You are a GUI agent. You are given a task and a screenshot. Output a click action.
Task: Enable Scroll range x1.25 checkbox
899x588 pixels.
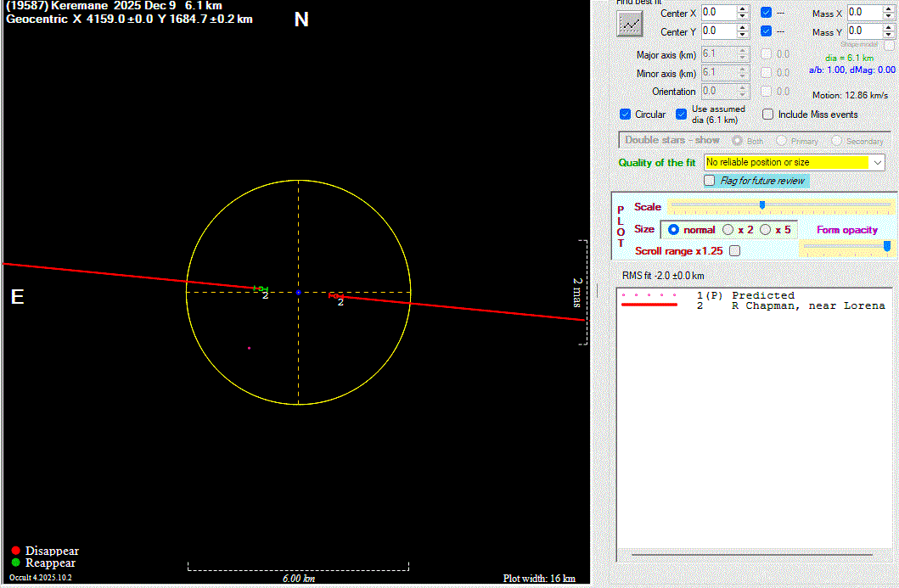tap(734, 251)
